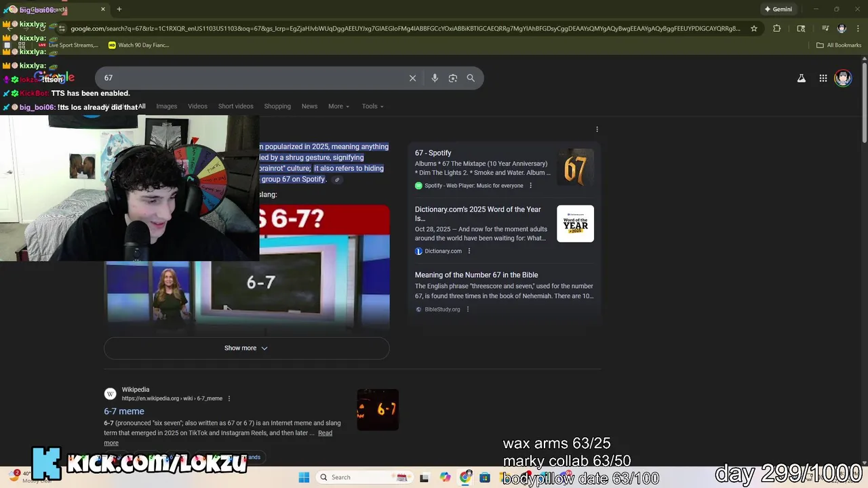Open the Google account profile picture
The image size is (868, 488).
click(843, 78)
